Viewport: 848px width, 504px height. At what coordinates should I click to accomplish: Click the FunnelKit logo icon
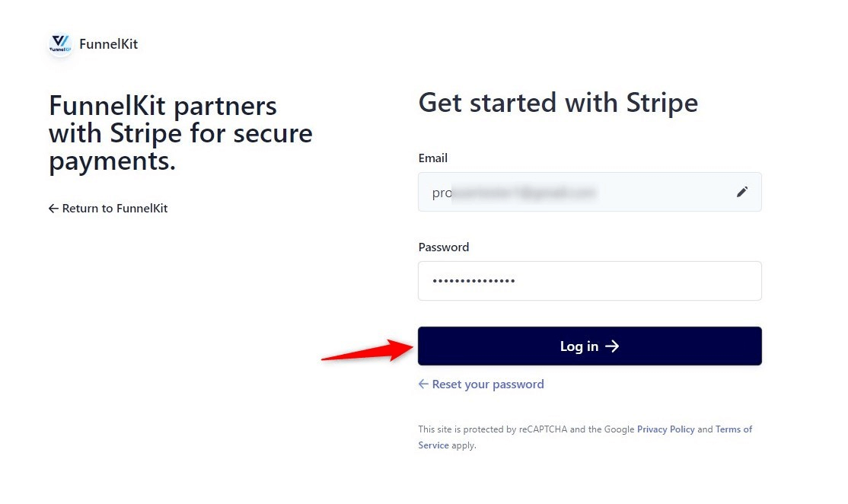point(59,45)
